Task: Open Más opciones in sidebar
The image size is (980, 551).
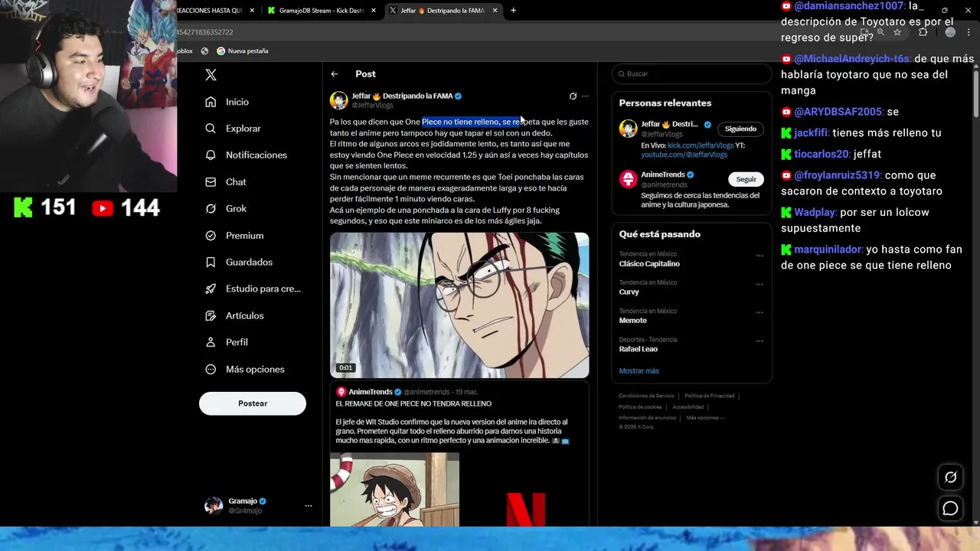Action: (245, 370)
